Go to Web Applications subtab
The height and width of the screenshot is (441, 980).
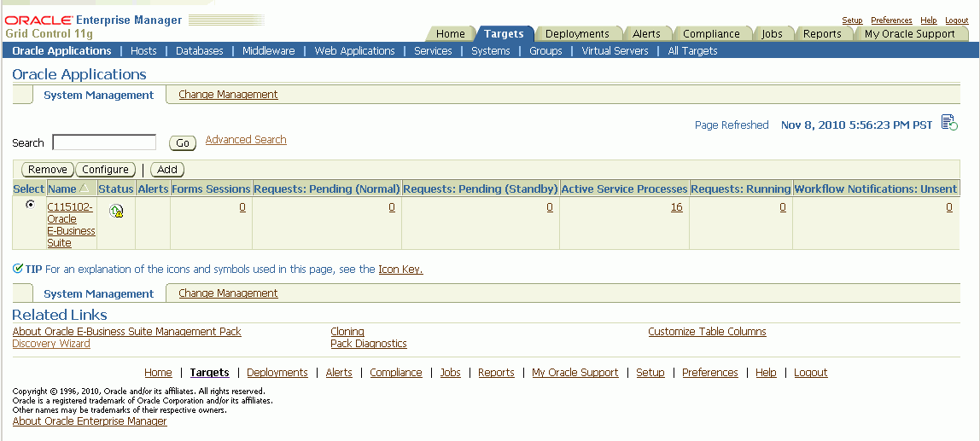click(x=354, y=50)
